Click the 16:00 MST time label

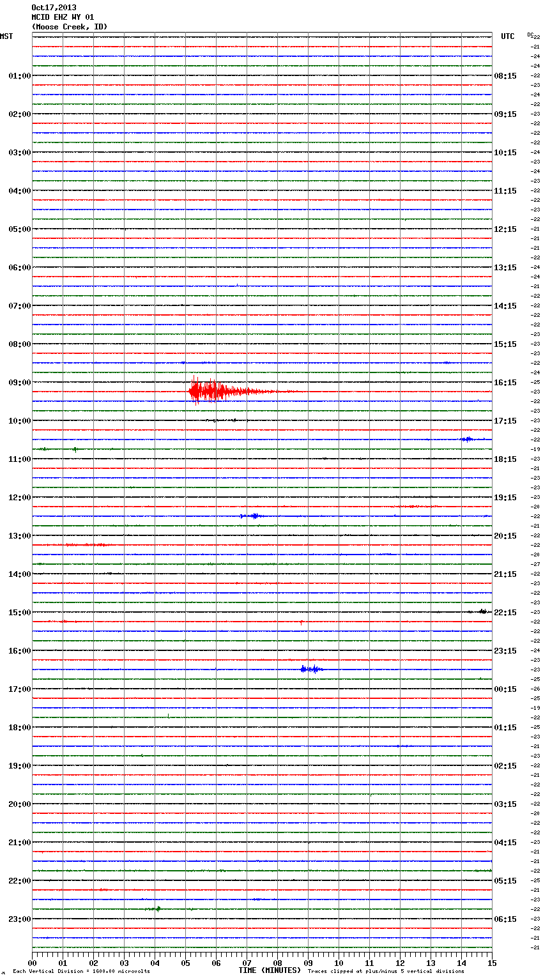click(x=20, y=651)
